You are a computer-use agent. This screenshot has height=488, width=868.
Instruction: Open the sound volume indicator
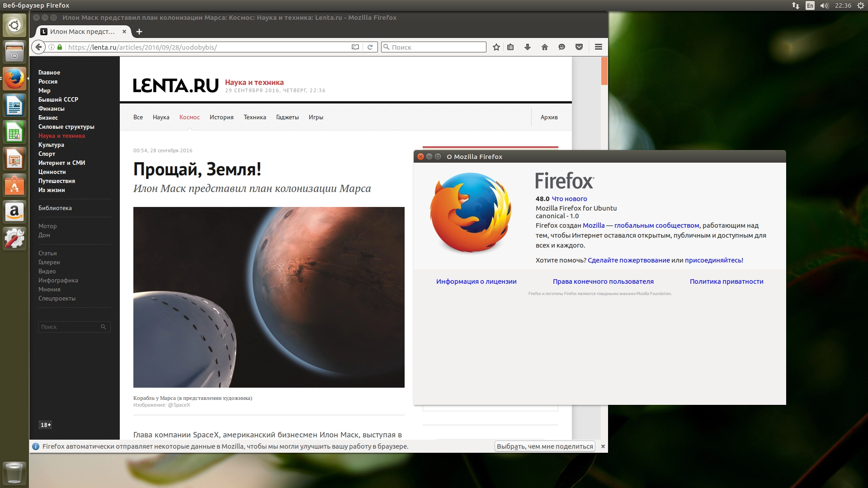pos(825,5)
